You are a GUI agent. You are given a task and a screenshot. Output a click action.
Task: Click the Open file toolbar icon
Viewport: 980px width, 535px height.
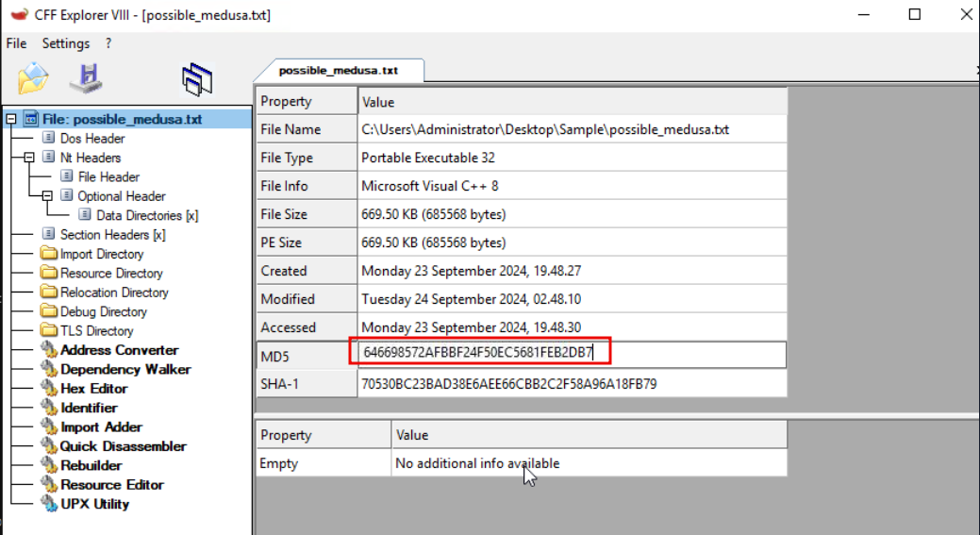[x=33, y=79]
